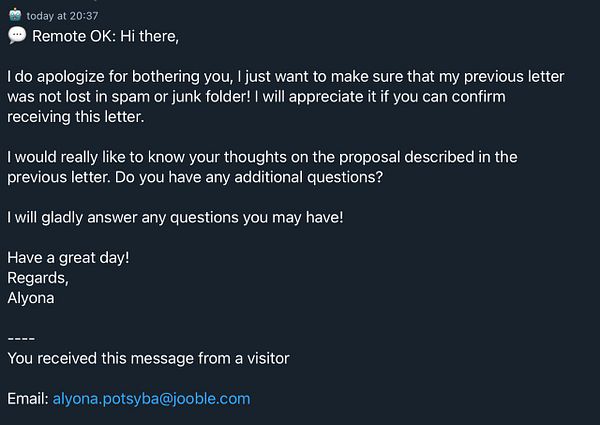Click "You received this message from a visitor"
Screen dimensions: 600x425
(x=147, y=357)
